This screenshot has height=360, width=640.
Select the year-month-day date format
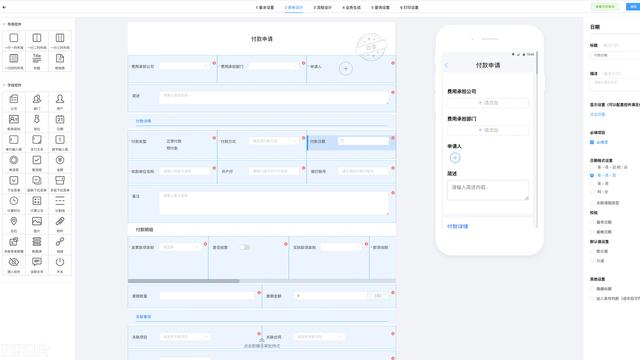point(592,175)
